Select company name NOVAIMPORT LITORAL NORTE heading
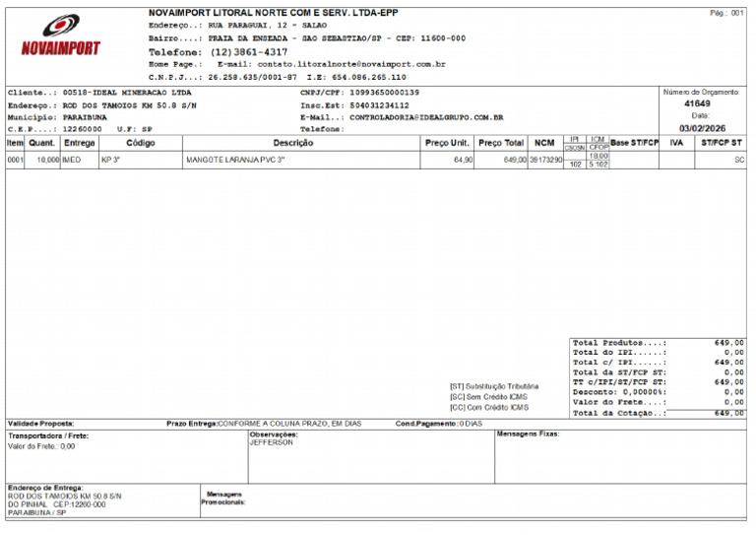Viewport: 756px width, 535px height. (274, 13)
